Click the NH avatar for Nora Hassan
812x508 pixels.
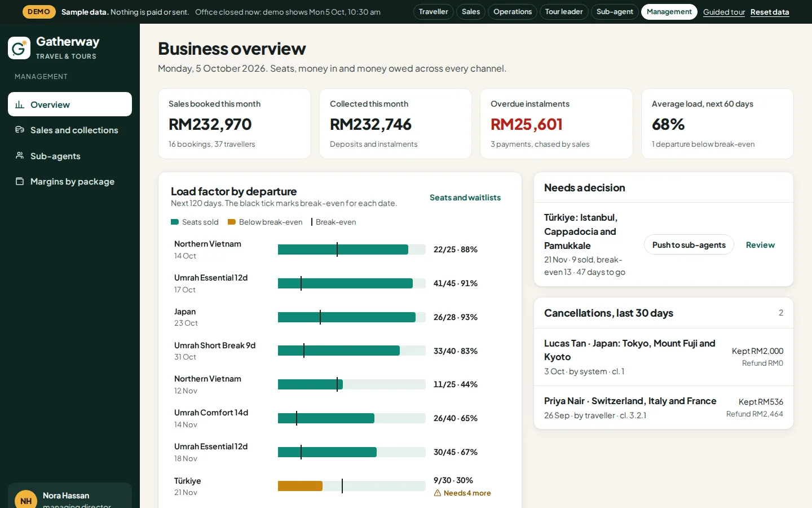click(x=26, y=501)
